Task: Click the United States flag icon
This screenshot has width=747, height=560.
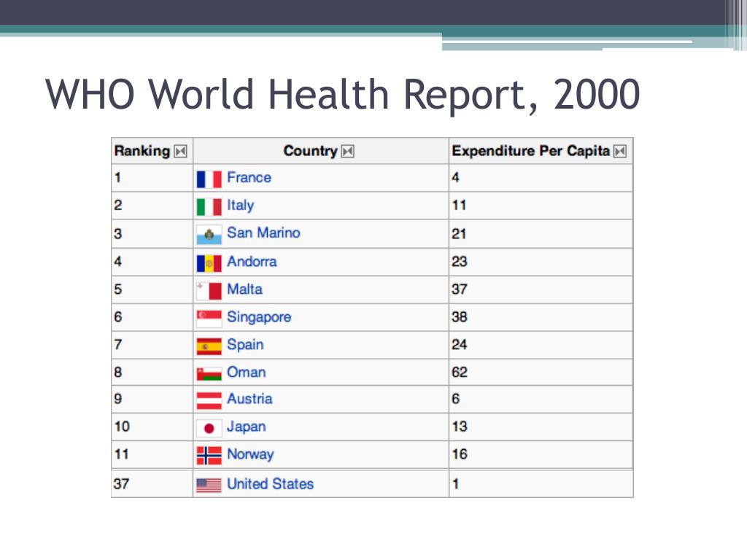Action: point(209,485)
